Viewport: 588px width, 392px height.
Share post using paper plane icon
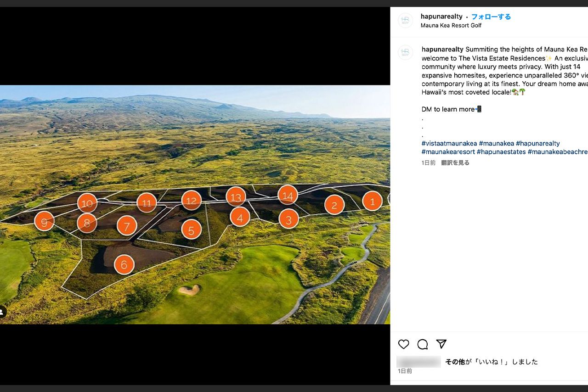441,344
